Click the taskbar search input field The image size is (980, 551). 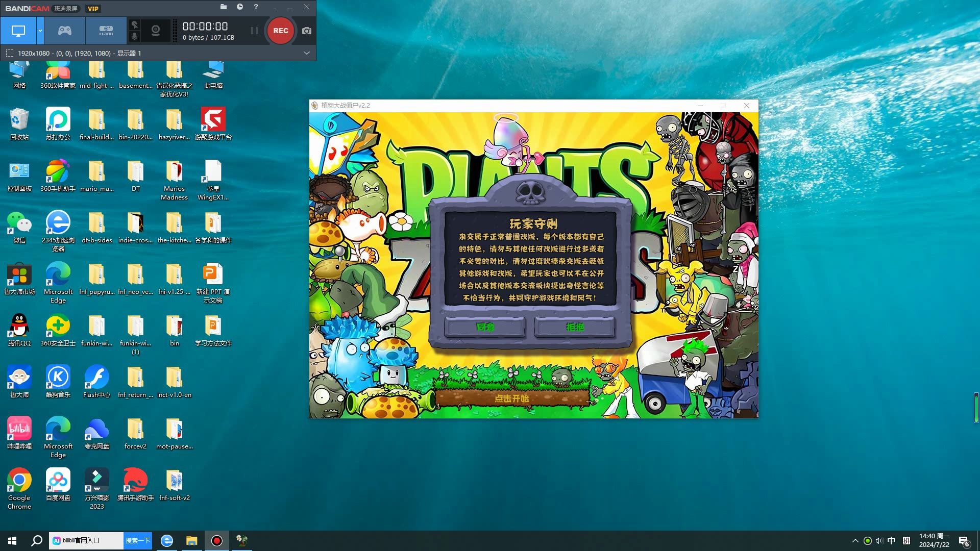[86, 541]
